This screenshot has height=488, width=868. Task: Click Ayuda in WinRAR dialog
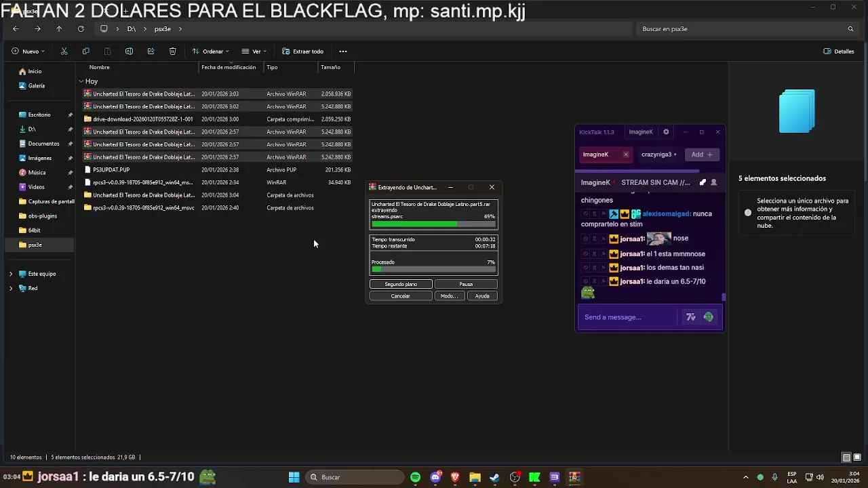pos(482,296)
